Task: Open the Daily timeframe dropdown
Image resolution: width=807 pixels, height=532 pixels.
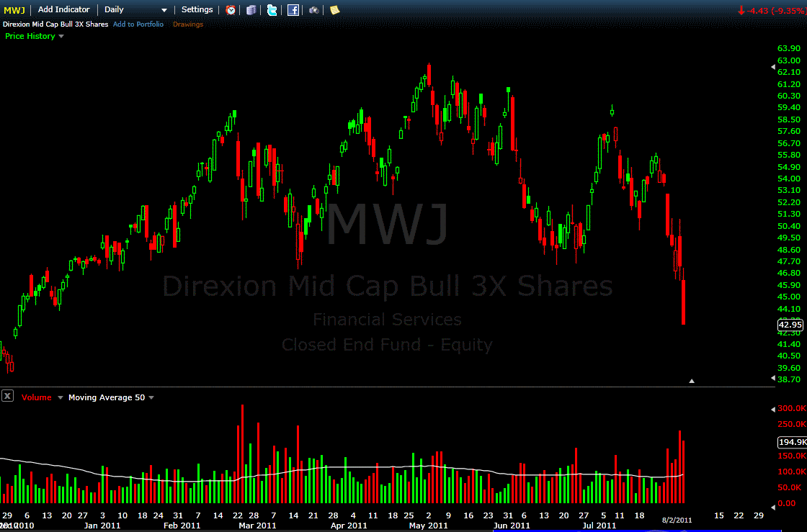Action: click(135, 10)
